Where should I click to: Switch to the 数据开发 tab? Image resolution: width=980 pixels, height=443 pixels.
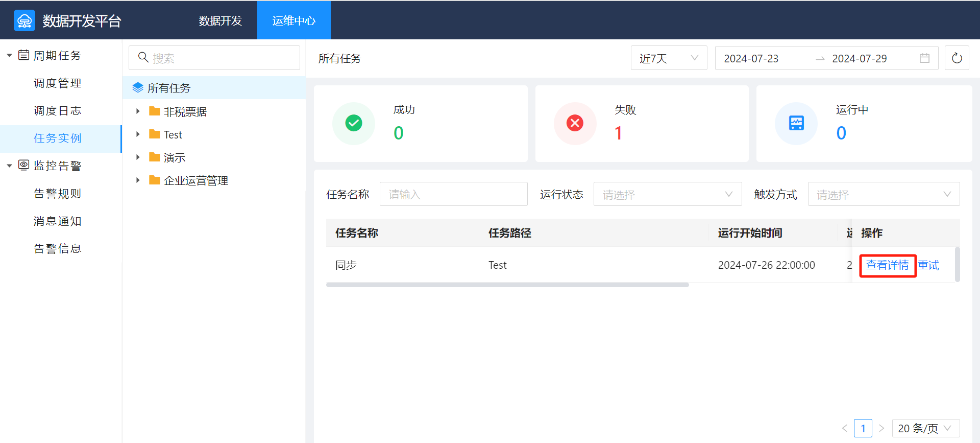point(220,20)
